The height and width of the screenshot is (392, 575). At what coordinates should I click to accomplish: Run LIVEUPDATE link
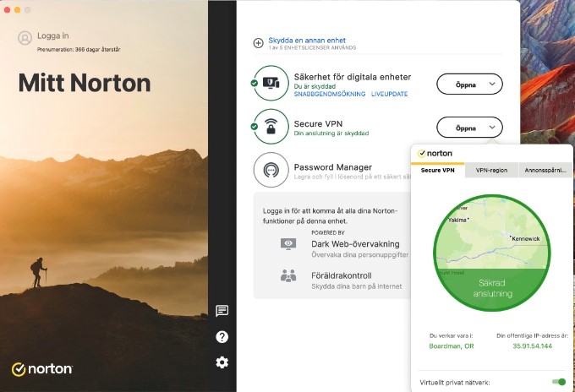[x=390, y=94]
